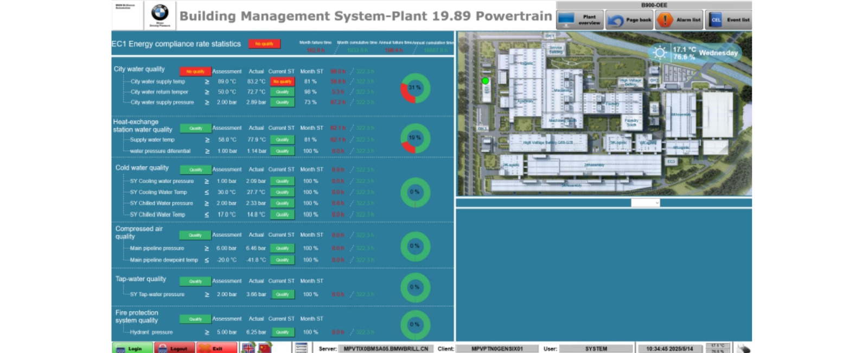The height and width of the screenshot is (353, 868).
Task: Click red 'No qualify' status for EC1 statistics
Action: pos(264,44)
